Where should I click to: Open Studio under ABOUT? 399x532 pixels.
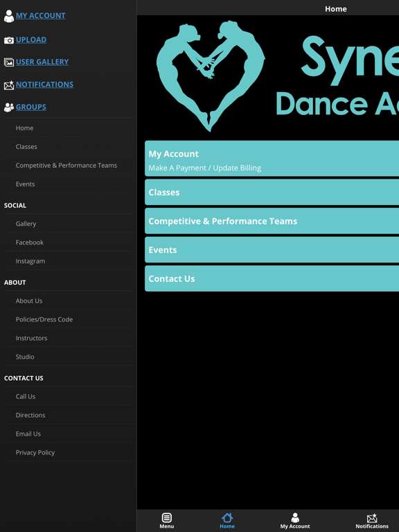68,357
